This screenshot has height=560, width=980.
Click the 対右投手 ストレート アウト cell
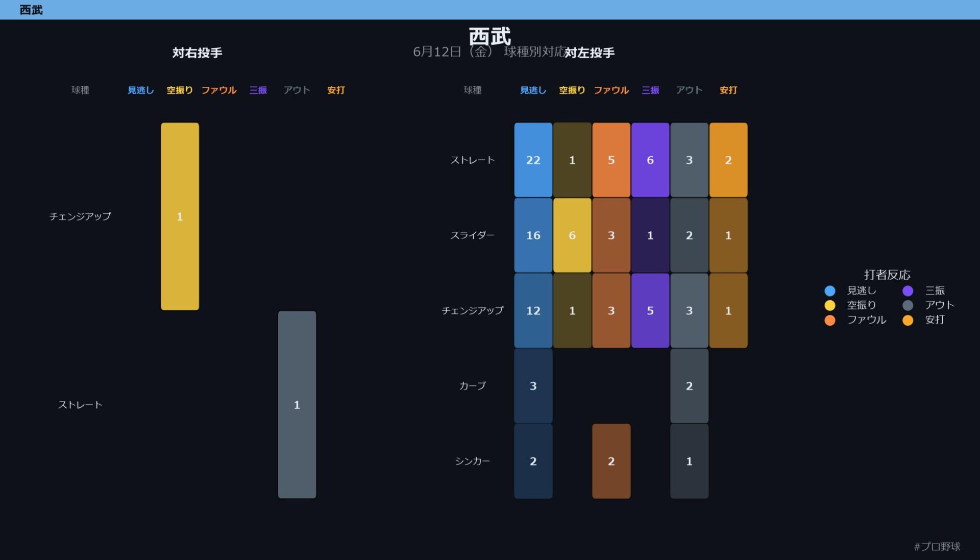[x=297, y=405]
